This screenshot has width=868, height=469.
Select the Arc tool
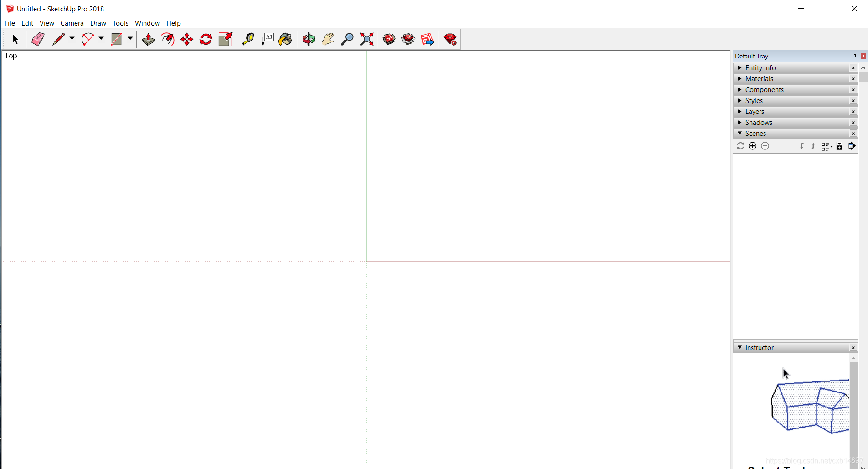click(x=87, y=39)
